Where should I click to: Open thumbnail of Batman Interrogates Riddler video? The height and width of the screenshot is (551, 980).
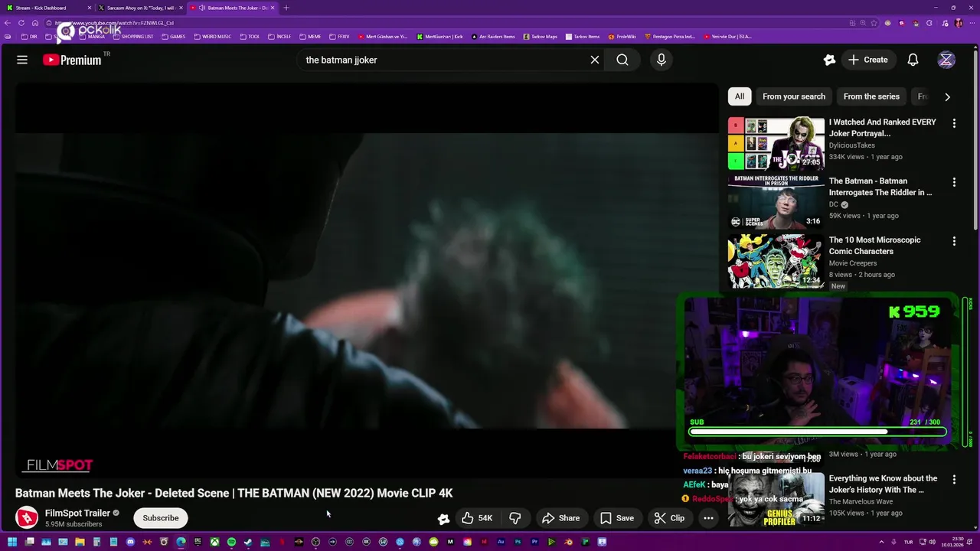pyautogui.click(x=776, y=202)
